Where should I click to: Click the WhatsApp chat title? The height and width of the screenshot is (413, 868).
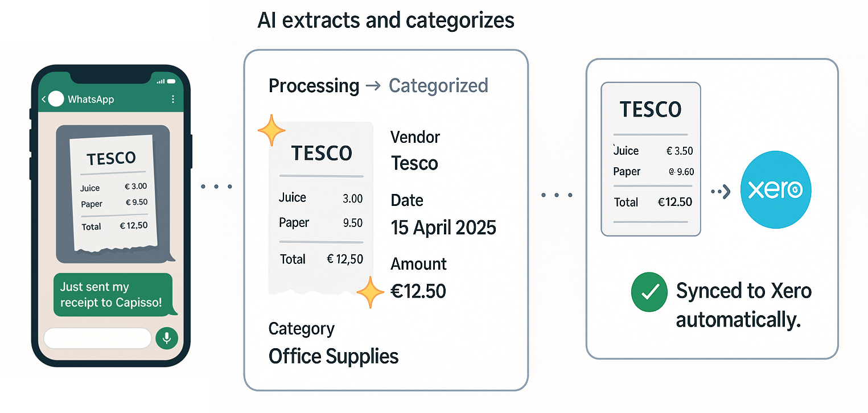90,100
